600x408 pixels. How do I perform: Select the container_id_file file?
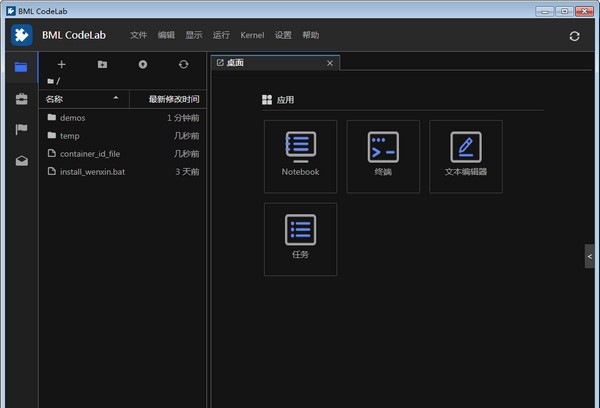(x=122, y=154)
